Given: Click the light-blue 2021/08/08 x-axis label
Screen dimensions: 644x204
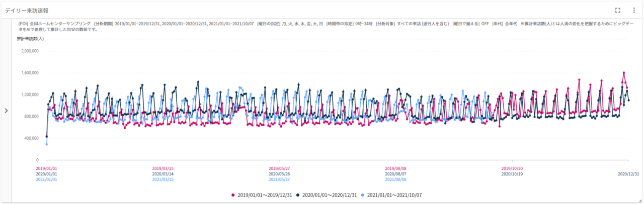Looking at the screenshot, I should click(x=395, y=179).
